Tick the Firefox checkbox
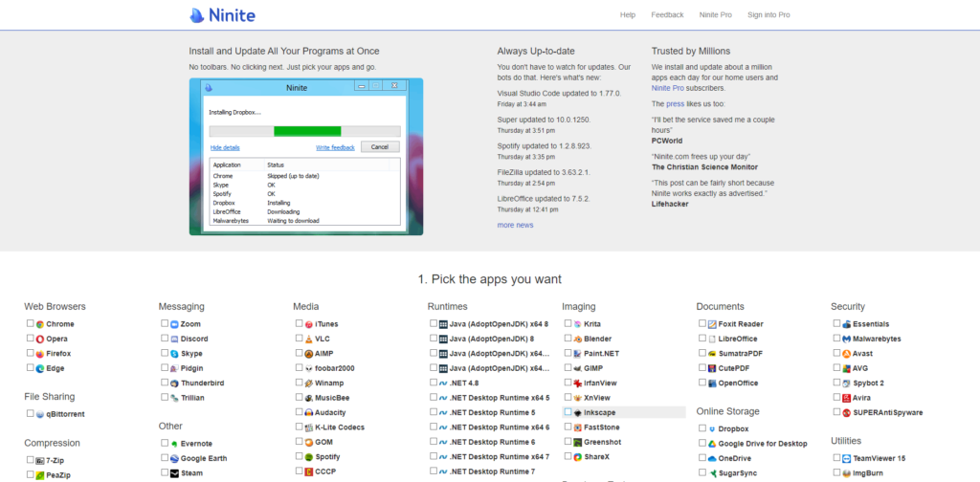980x482 pixels. pyautogui.click(x=31, y=354)
